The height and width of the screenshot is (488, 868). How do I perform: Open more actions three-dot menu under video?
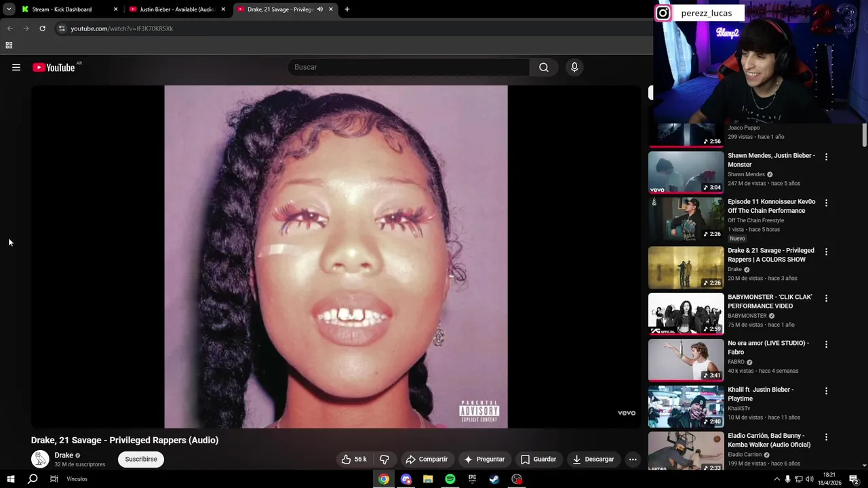click(x=633, y=459)
